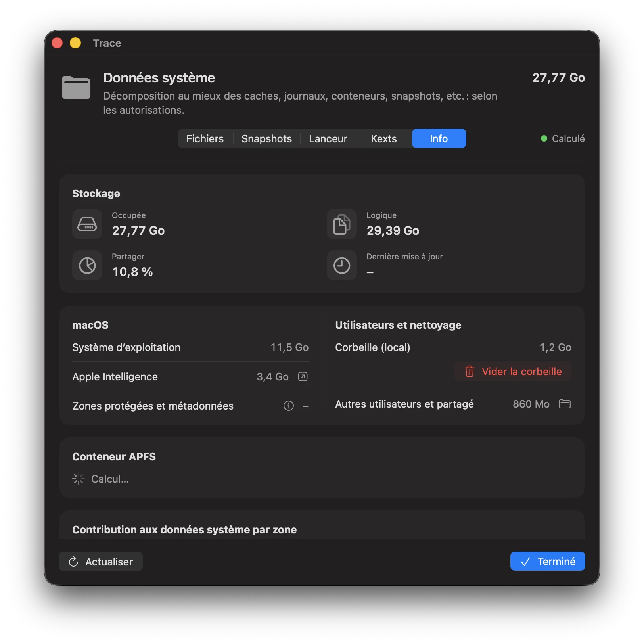Image resolution: width=644 pixels, height=644 pixels.
Task: Click the 29,39 Go logical size
Action: pyautogui.click(x=393, y=230)
